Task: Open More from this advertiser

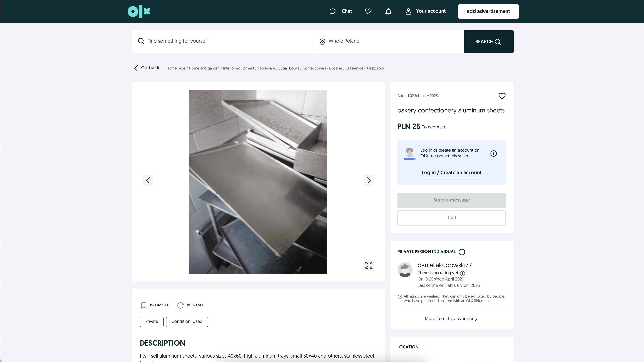Action: pos(451,319)
